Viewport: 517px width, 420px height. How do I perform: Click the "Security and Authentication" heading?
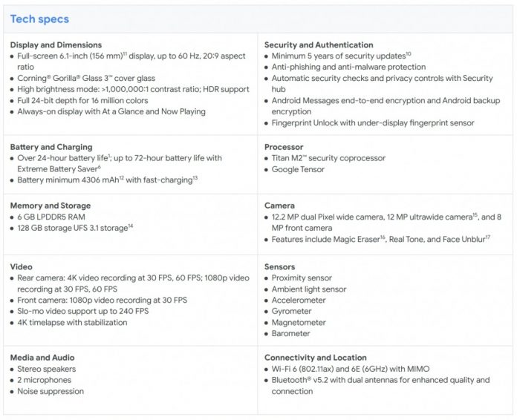[x=319, y=45]
